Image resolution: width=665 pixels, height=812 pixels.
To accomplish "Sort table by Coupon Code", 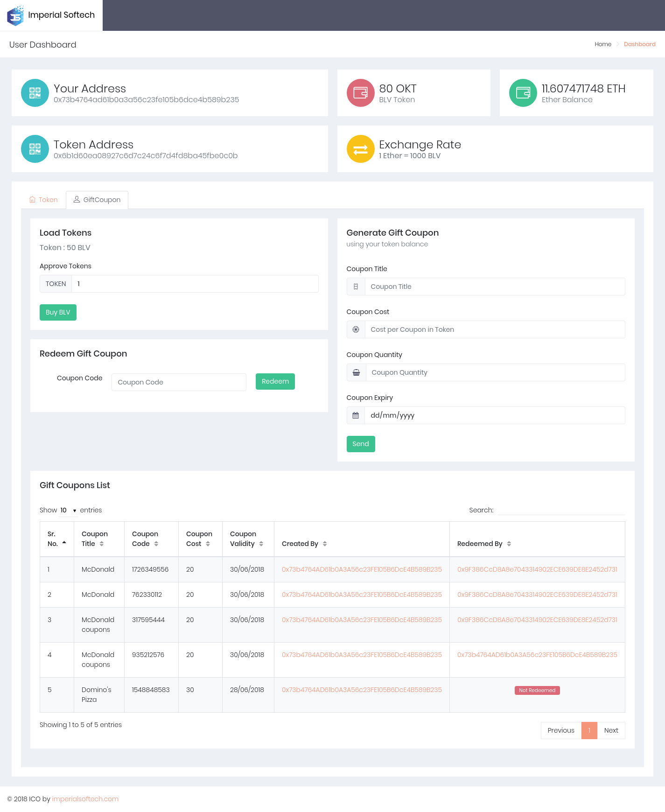I will [156, 544].
